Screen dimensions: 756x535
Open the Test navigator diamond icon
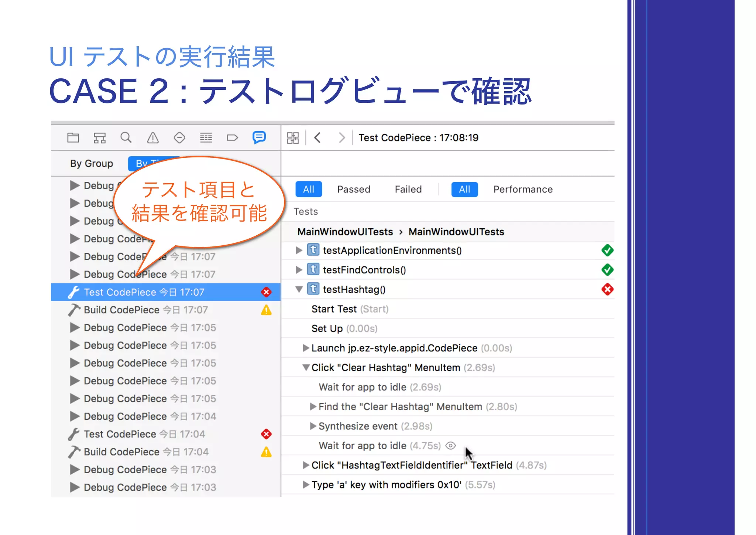(x=179, y=138)
